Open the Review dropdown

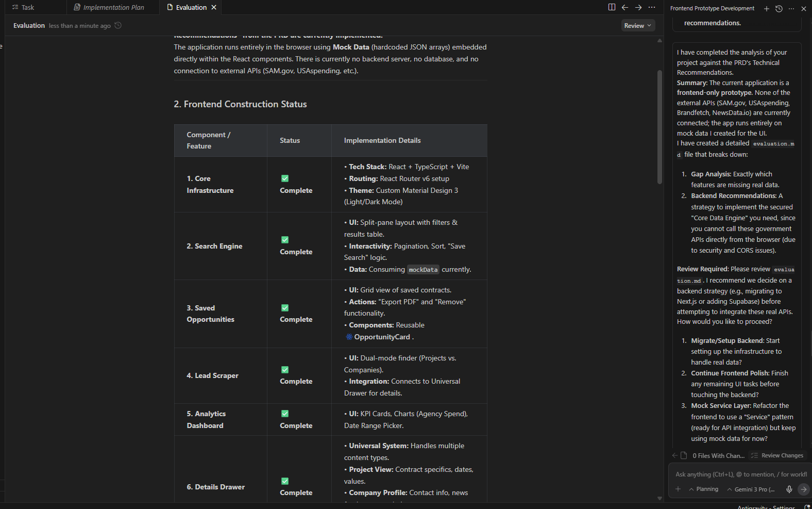point(638,26)
